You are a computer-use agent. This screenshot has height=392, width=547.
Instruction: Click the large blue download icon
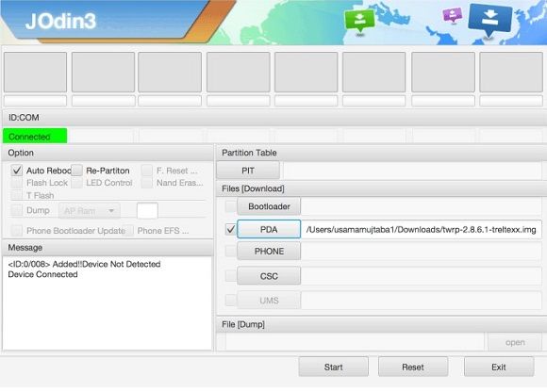click(x=490, y=20)
